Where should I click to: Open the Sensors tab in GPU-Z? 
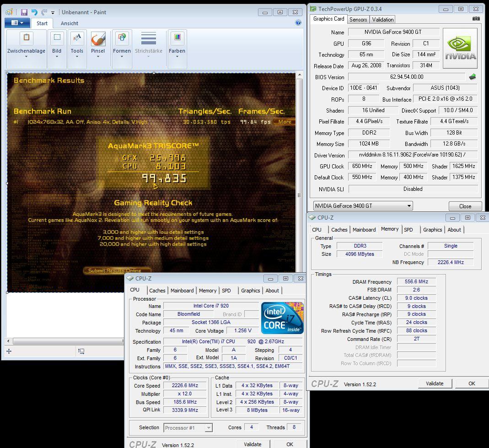click(x=358, y=19)
